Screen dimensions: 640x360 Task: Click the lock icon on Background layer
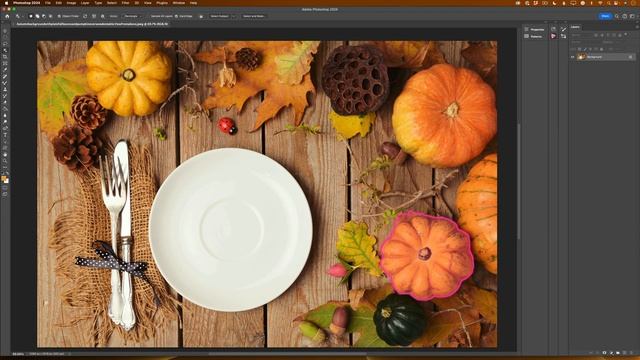point(630,57)
